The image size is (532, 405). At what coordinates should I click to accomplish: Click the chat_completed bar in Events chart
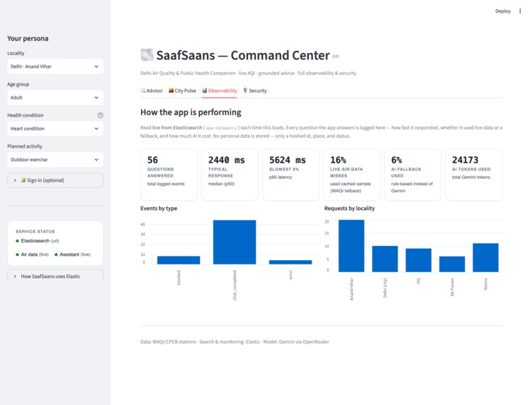click(235, 242)
